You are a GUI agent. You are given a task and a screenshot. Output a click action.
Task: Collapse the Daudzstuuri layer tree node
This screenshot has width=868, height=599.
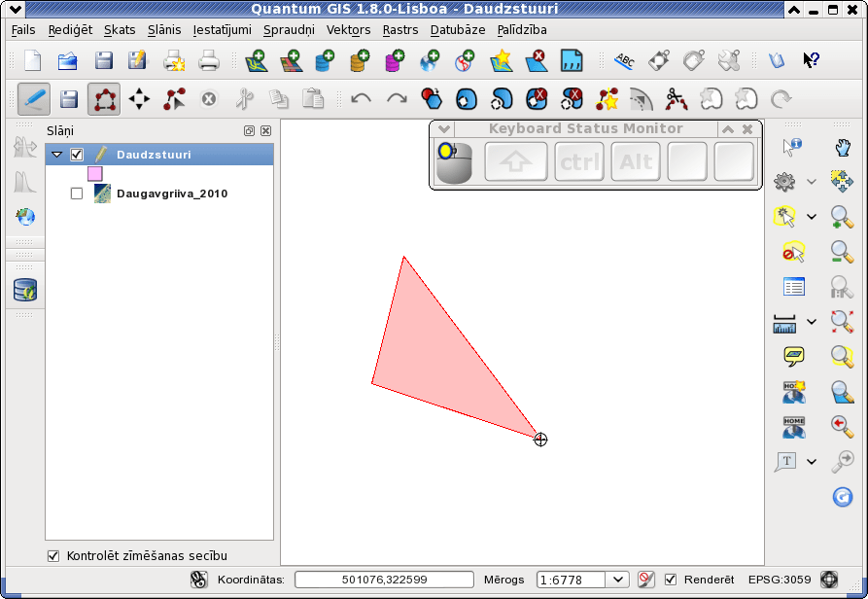(x=57, y=155)
